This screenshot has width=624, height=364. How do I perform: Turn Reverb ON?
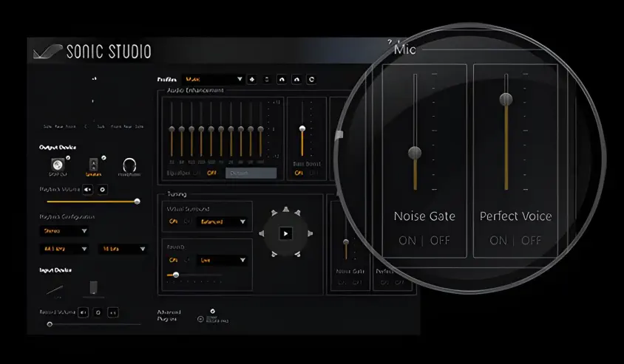174,261
